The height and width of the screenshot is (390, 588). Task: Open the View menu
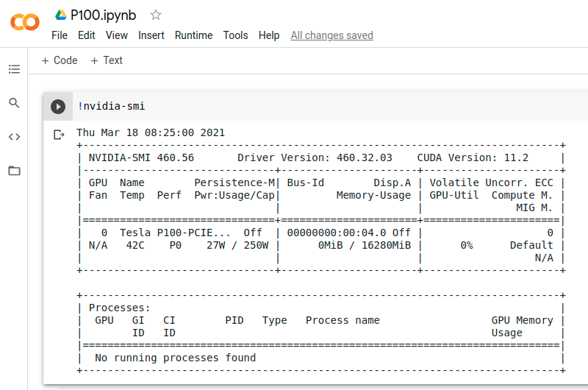[x=117, y=35]
